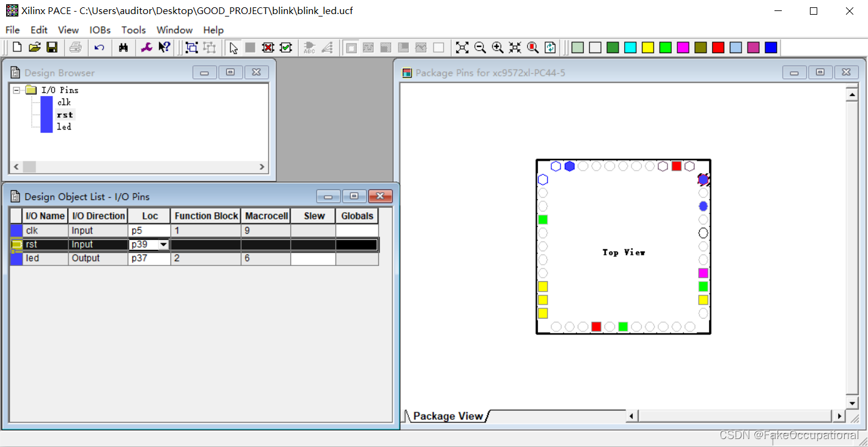Open the File menu
Image resolution: width=868 pixels, height=447 pixels.
12,30
